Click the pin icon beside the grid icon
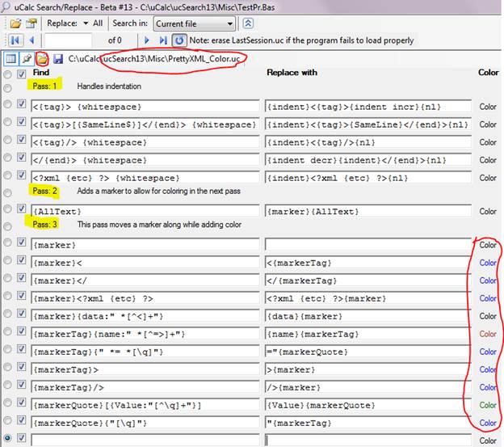 25,58
